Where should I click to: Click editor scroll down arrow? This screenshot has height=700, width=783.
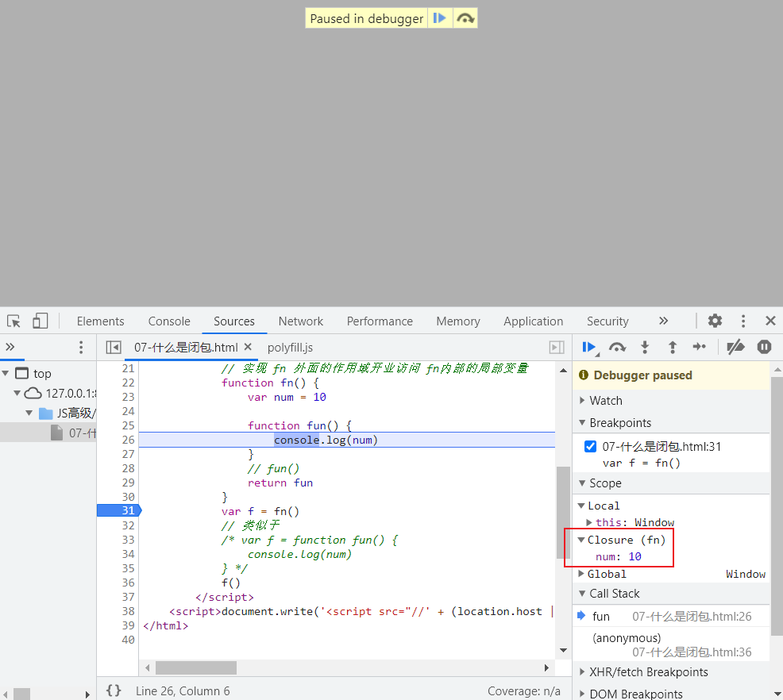click(563, 650)
